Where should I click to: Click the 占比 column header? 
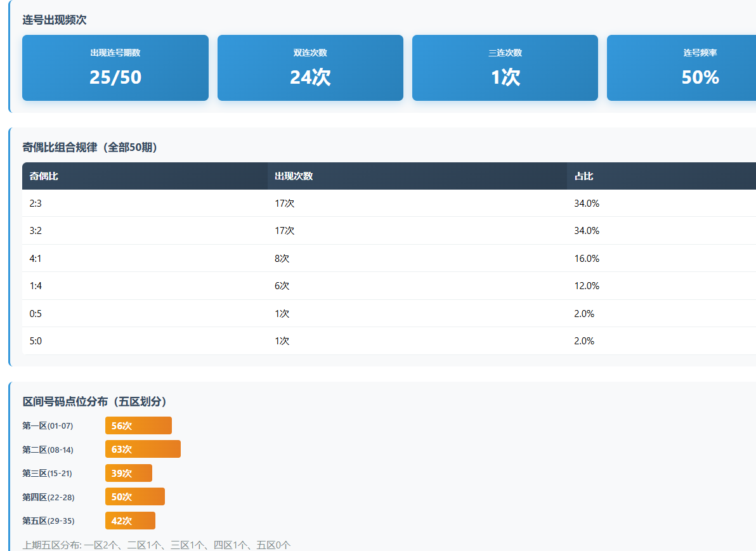(x=583, y=176)
